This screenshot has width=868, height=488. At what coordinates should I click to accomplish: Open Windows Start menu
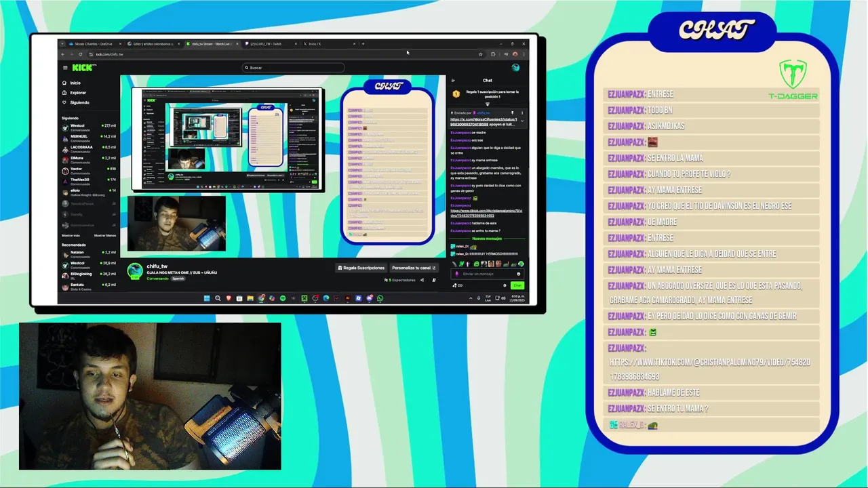(207, 298)
